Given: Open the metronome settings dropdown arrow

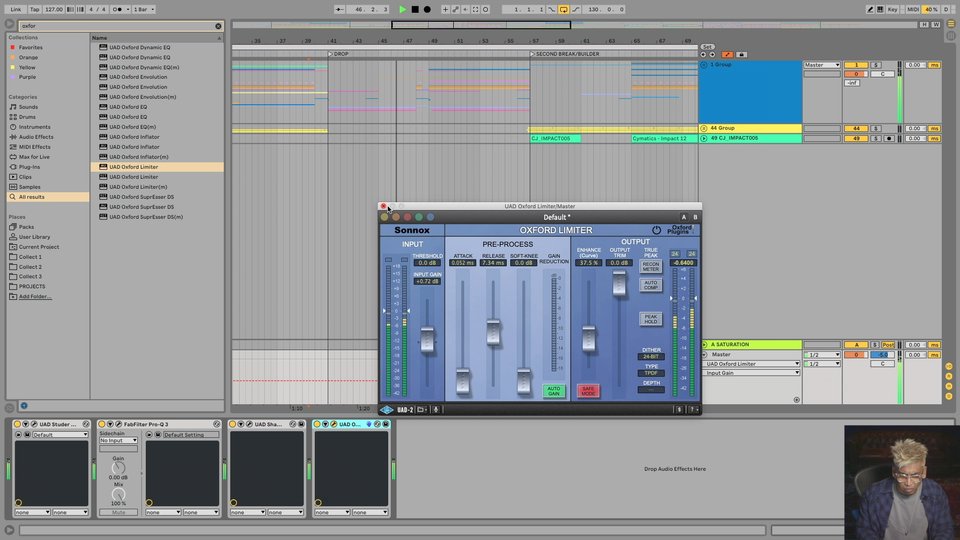Looking at the screenshot, I should (x=127, y=9).
